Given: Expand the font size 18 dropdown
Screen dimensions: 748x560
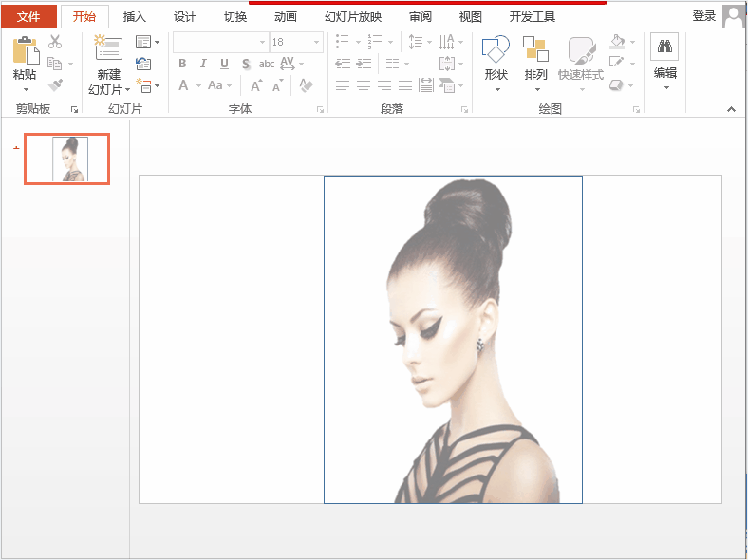Looking at the screenshot, I should (x=316, y=42).
